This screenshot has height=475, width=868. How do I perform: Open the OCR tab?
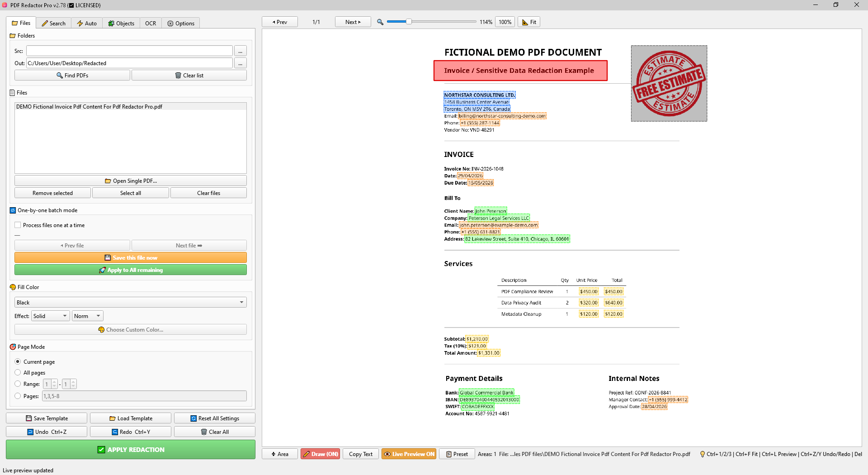151,23
